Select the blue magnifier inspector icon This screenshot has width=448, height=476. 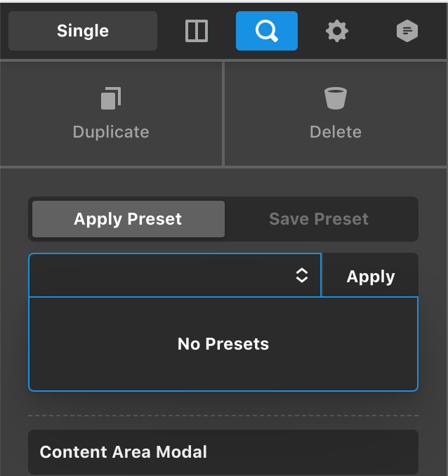(x=267, y=31)
